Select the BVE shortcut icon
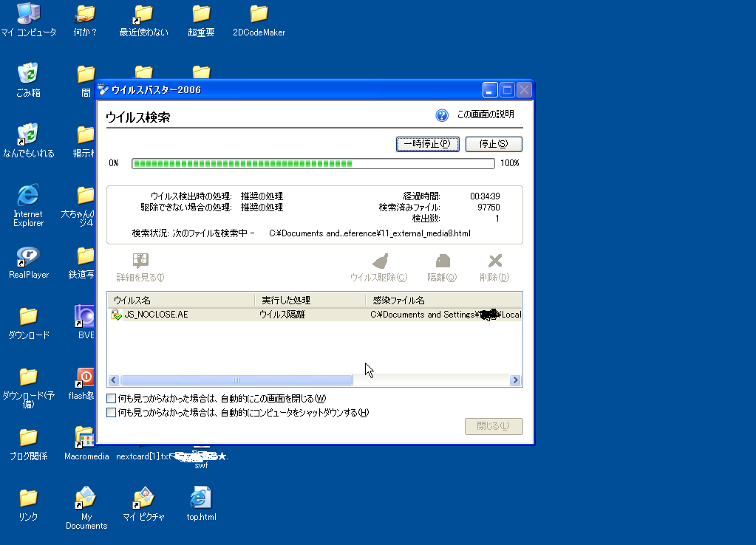This screenshot has height=545, width=756. [x=85, y=317]
